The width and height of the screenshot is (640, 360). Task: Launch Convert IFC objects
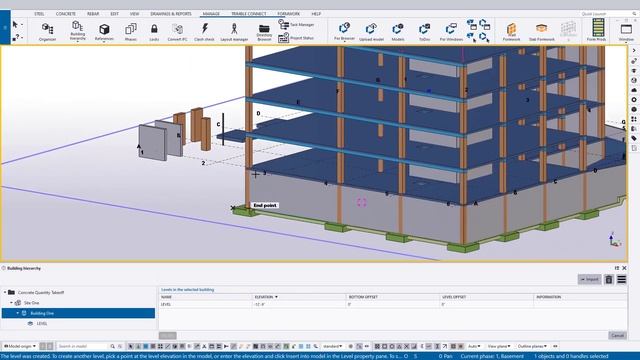tap(177, 32)
